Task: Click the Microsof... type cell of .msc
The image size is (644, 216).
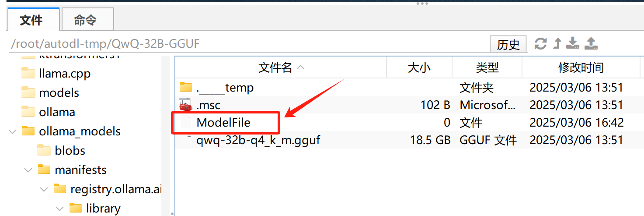Action: [488, 105]
